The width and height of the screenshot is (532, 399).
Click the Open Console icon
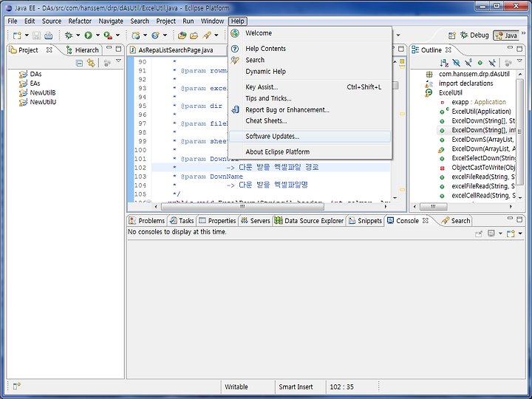[511, 233]
